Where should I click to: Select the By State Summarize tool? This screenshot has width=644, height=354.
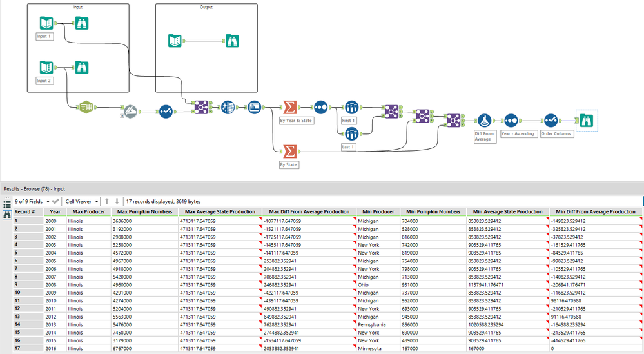[289, 152]
